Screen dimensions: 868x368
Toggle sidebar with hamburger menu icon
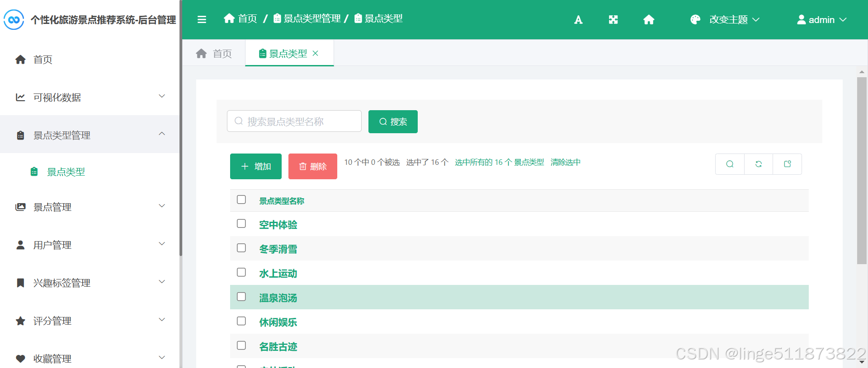point(202,19)
